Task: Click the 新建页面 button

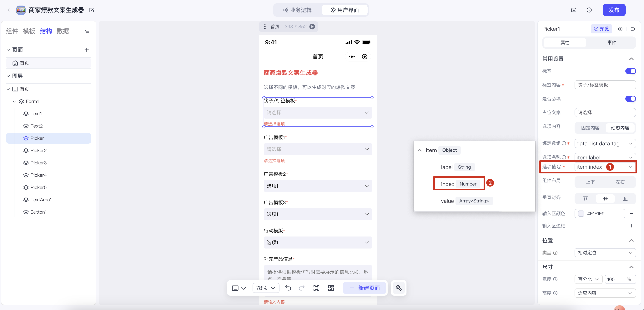Action: 365,288
